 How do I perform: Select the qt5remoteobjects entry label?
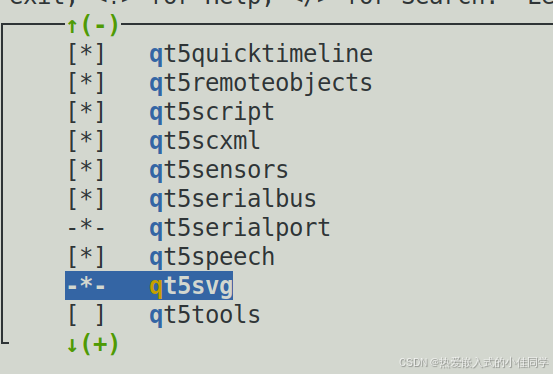tap(261, 83)
